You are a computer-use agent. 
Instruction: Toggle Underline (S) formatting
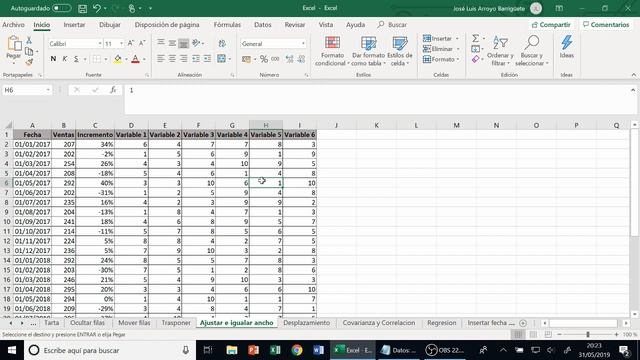tap(76, 59)
